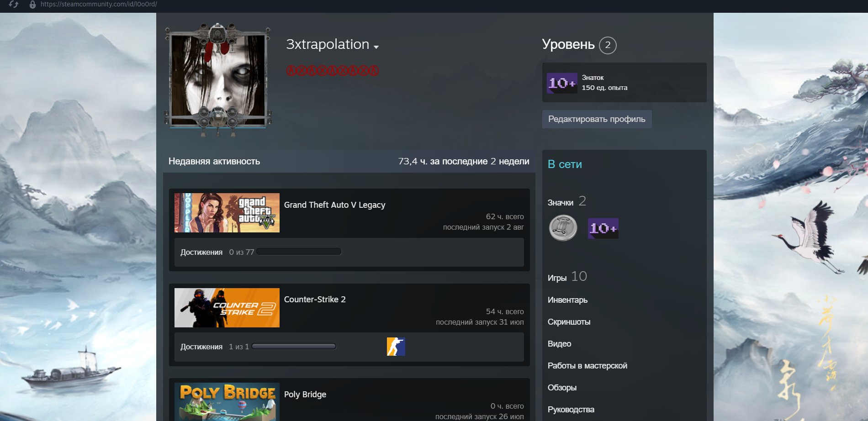This screenshot has height=421, width=868.
Task: Open the Инвентарь link
Action: [567, 300]
